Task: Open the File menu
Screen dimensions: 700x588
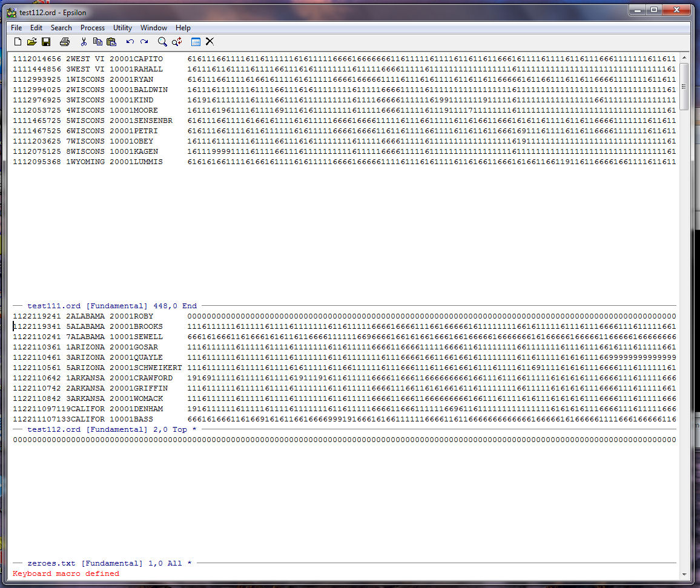Action: (16, 28)
